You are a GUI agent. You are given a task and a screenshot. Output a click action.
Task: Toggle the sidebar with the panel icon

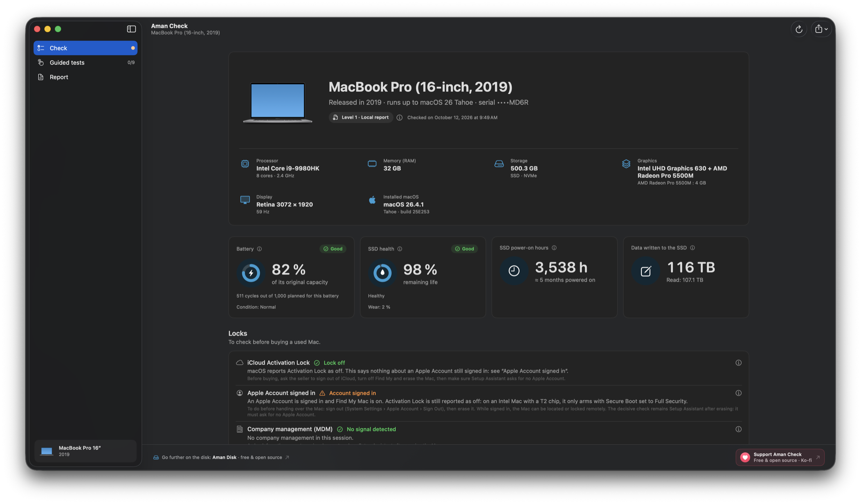(131, 29)
